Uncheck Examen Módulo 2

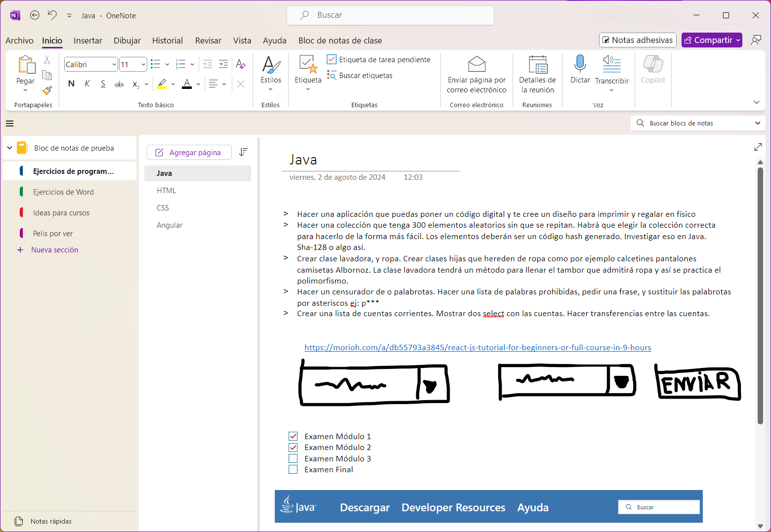click(x=293, y=447)
